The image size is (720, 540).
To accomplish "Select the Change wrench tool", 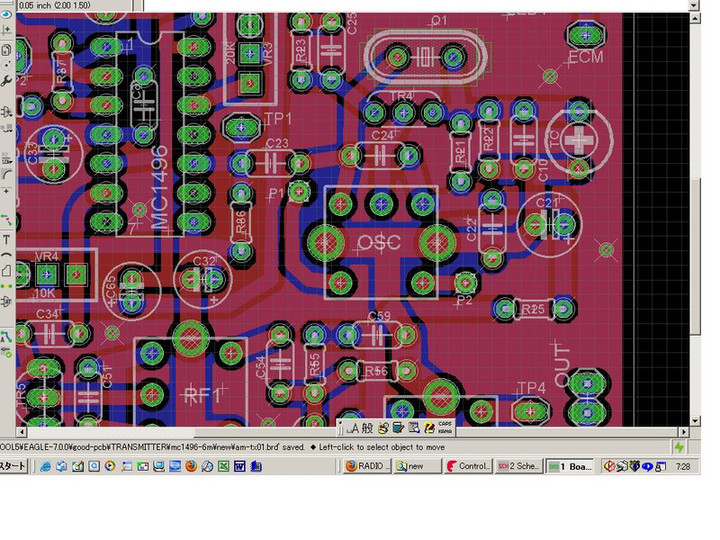I will [6, 80].
